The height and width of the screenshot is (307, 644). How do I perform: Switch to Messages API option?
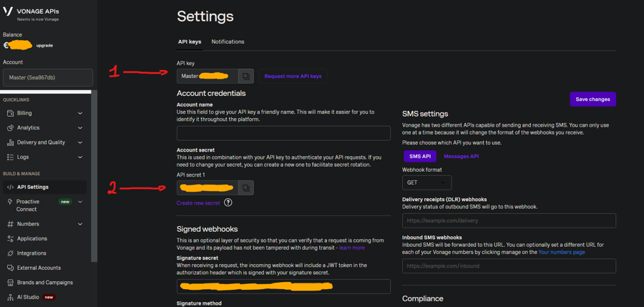click(461, 156)
